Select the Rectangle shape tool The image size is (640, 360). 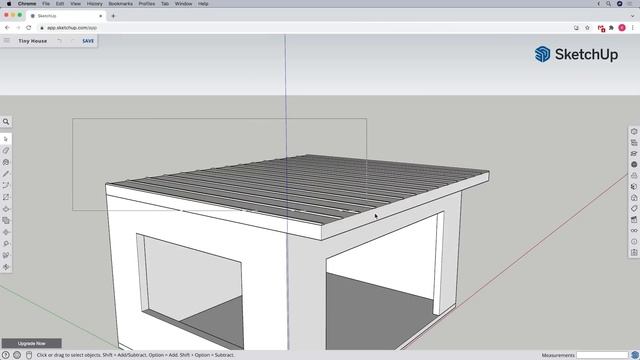coord(6,197)
